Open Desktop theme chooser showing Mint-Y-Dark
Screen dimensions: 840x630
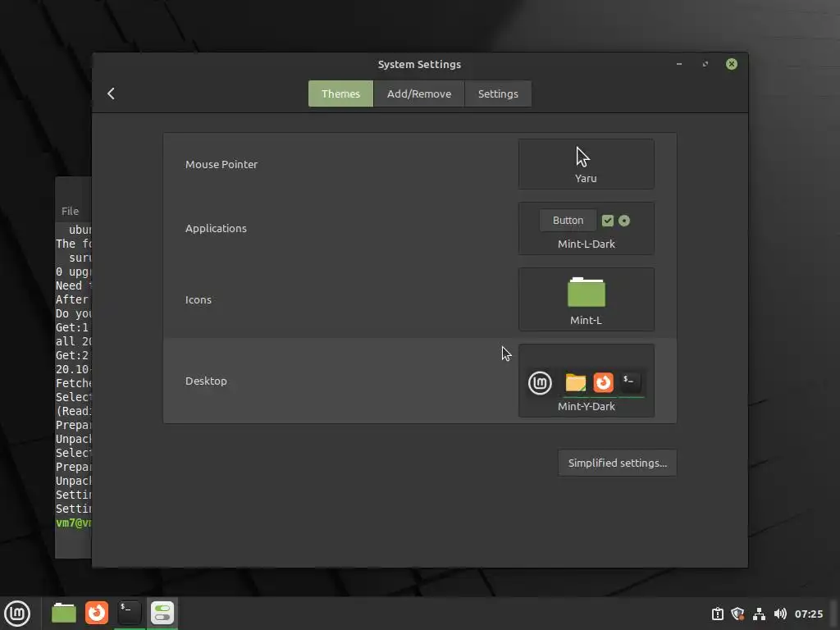(x=586, y=381)
